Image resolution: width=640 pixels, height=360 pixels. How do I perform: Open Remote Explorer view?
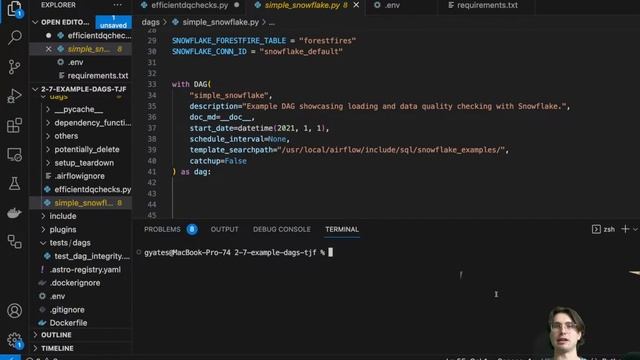pos(14,155)
